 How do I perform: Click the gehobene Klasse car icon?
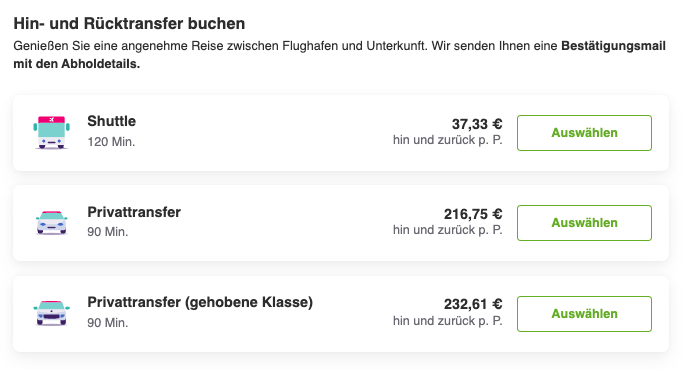tap(51, 313)
